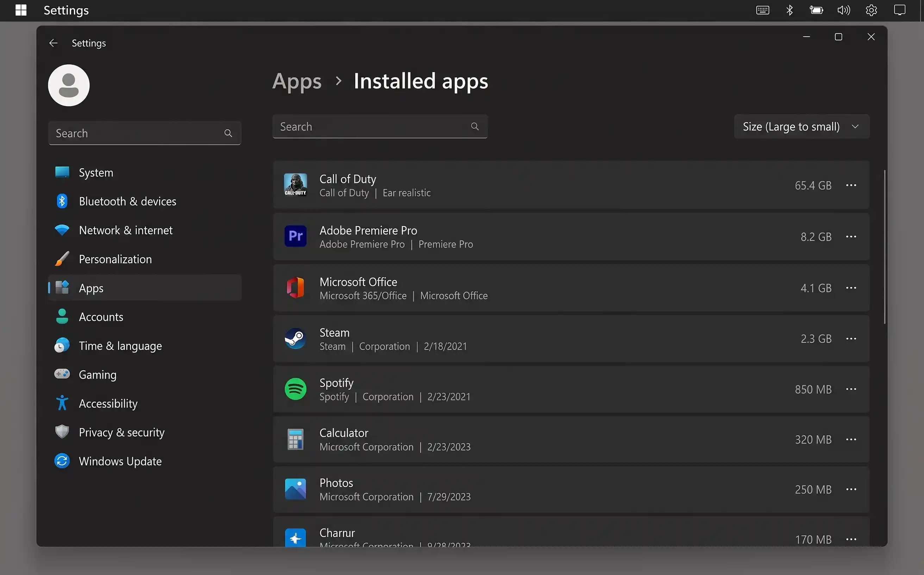
Task: Open more options for Microsoft Office
Action: pyautogui.click(x=851, y=288)
